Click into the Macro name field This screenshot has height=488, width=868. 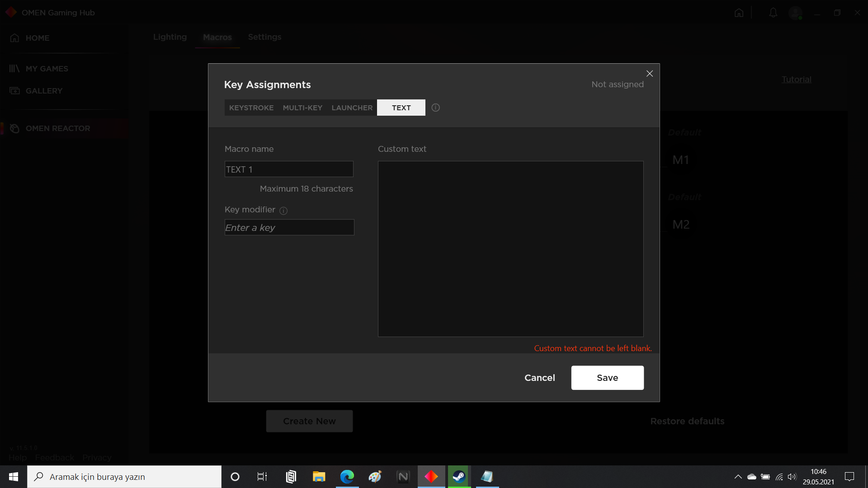click(289, 169)
